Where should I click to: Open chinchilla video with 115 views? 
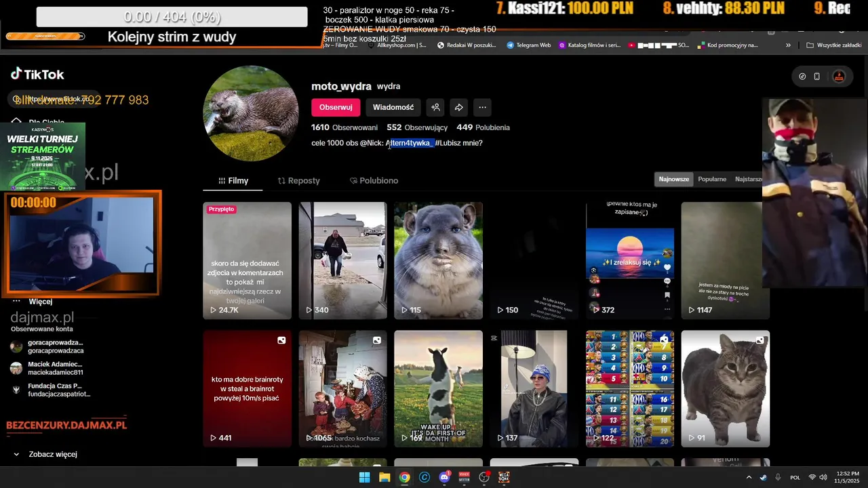pyautogui.click(x=439, y=260)
